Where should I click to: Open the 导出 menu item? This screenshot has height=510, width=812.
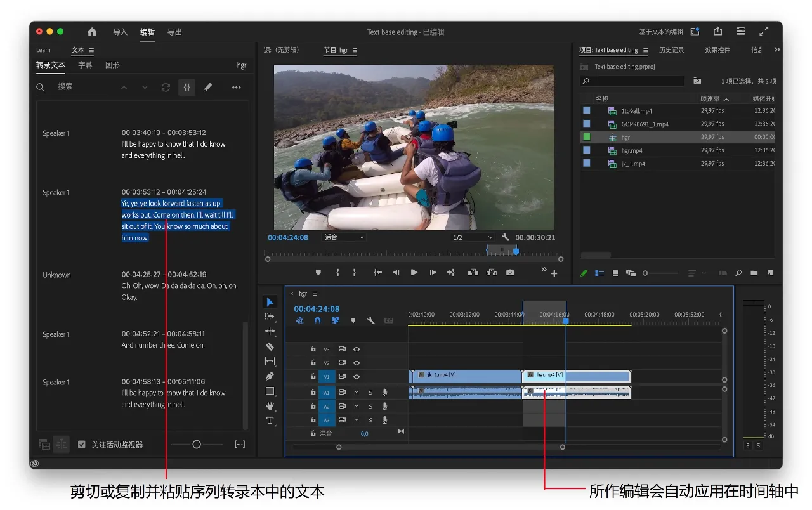point(174,30)
